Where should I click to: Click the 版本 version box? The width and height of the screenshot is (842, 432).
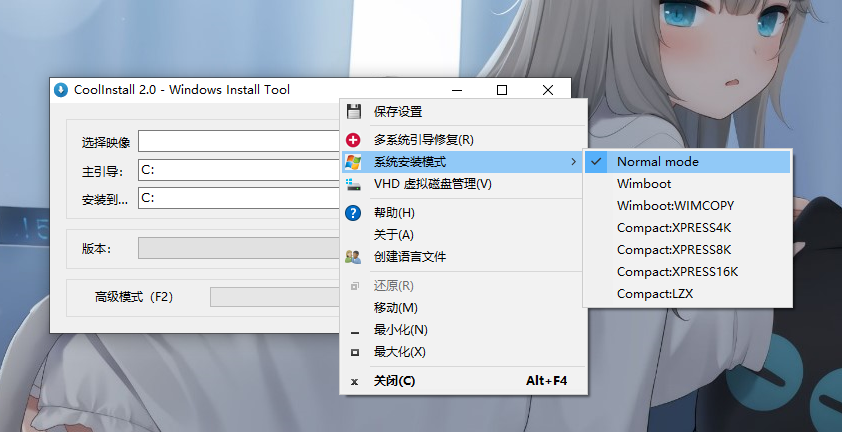pyautogui.click(x=239, y=248)
